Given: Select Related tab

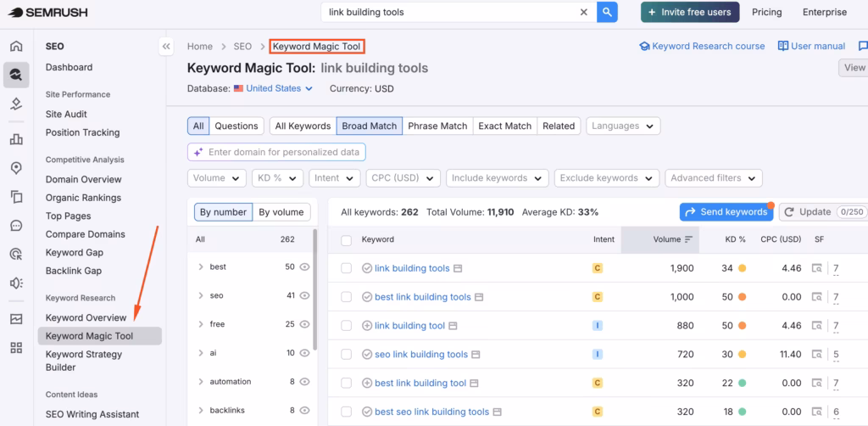Looking at the screenshot, I should 559,126.
